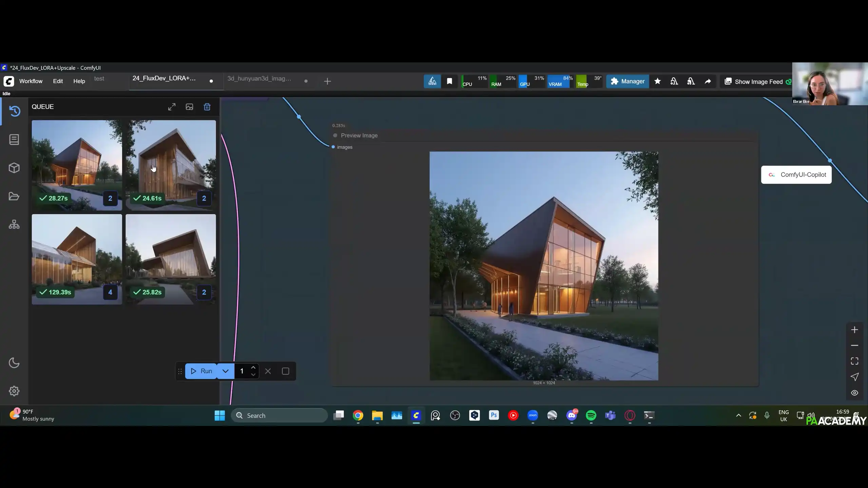
Task: Click the star favorite toolbar icon
Action: click(x=657, y=81)
